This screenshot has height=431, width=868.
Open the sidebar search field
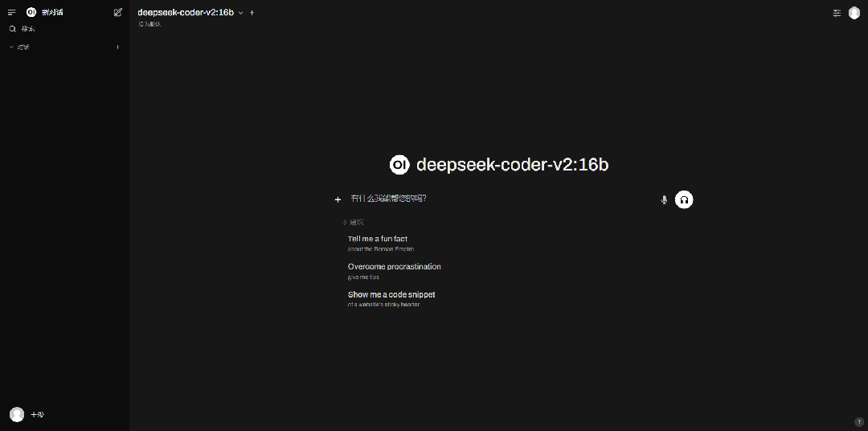28,29
